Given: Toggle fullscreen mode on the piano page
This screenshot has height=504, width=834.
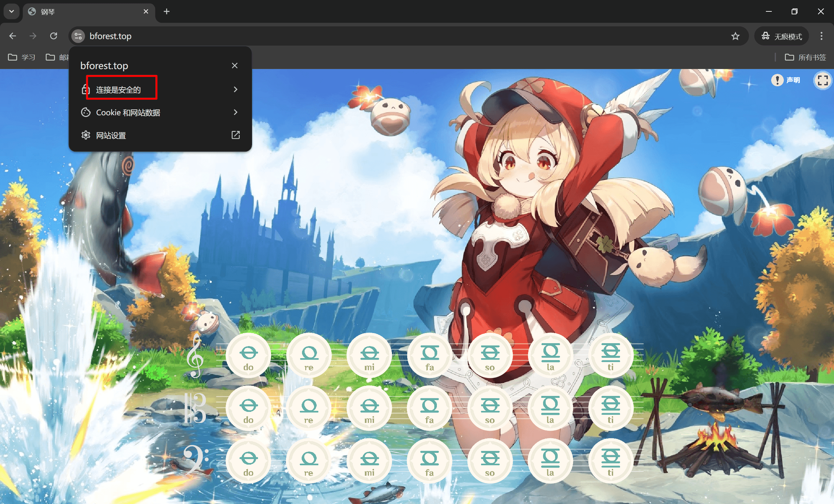Looking at the screenshot, I should pos(823,80).
